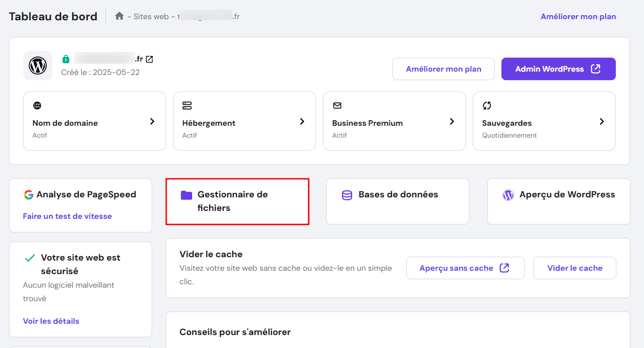This screenshot has height=348, width=644.
Task: Expand the Sauvegardes card chevron
Action: (601, 121)
